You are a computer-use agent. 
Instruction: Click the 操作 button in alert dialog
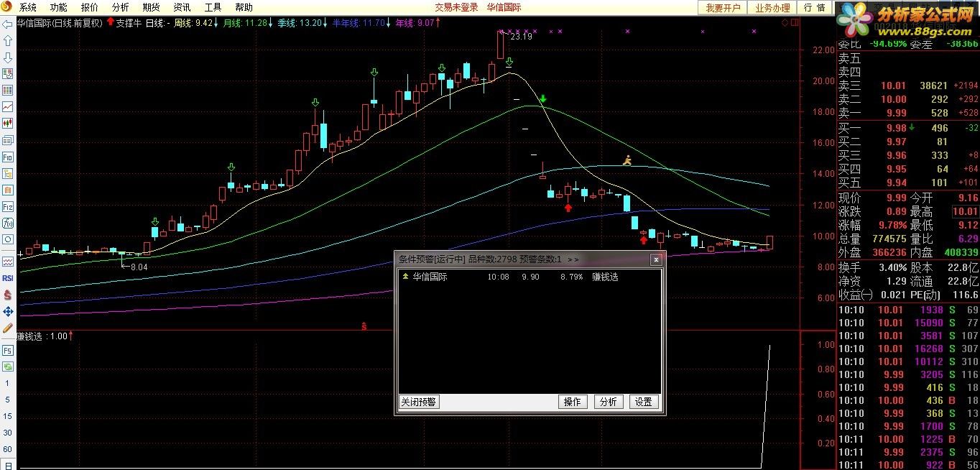click(x=573, y=402)
